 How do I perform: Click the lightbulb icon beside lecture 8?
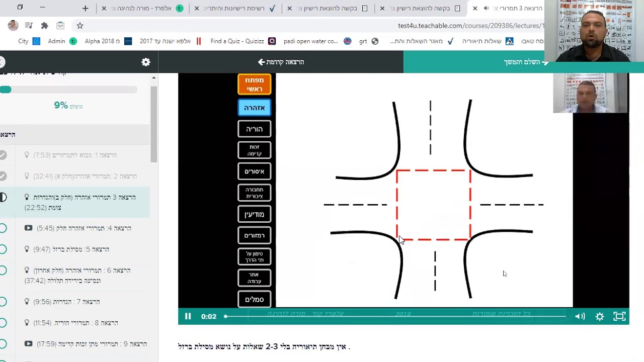tap(27, 323)
